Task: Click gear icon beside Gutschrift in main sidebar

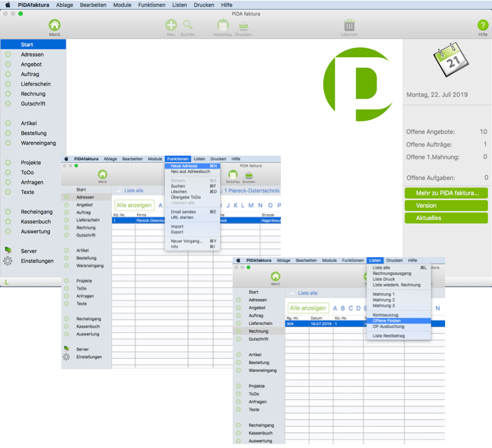Action: (8, 104)
